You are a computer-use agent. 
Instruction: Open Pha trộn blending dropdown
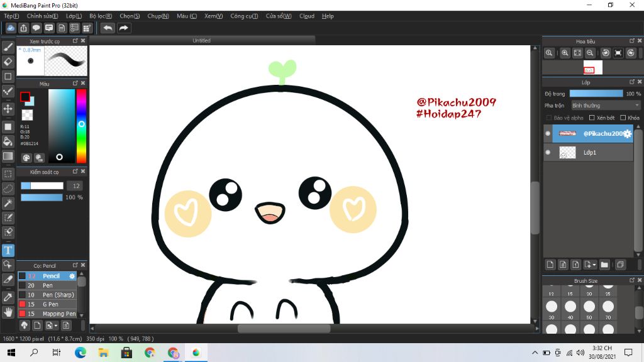606,106
